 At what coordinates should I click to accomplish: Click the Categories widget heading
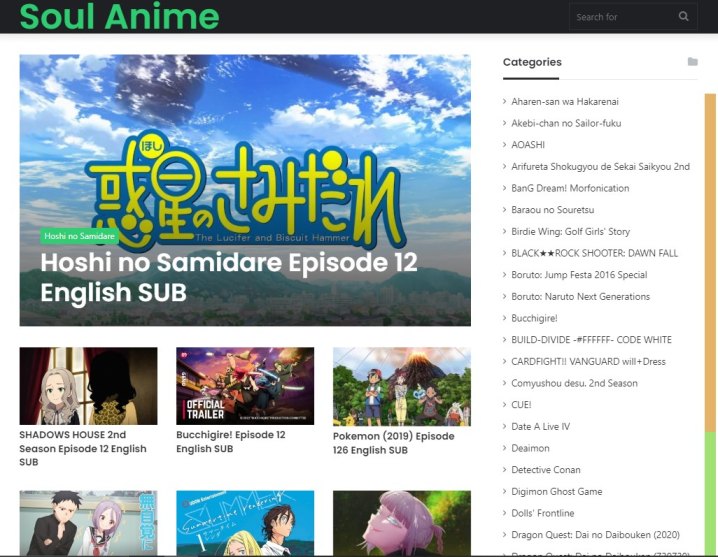point(532,62)
